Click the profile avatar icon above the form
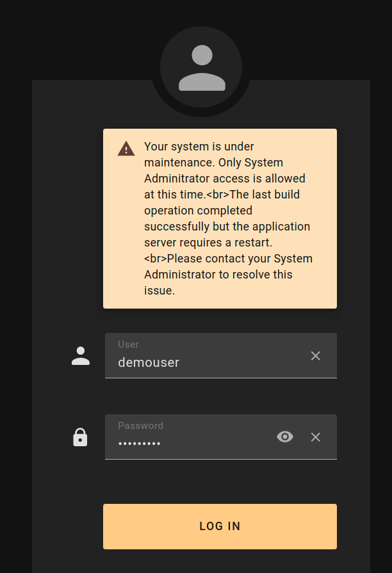The image size is (392, 573). click(x=201, y=67)
